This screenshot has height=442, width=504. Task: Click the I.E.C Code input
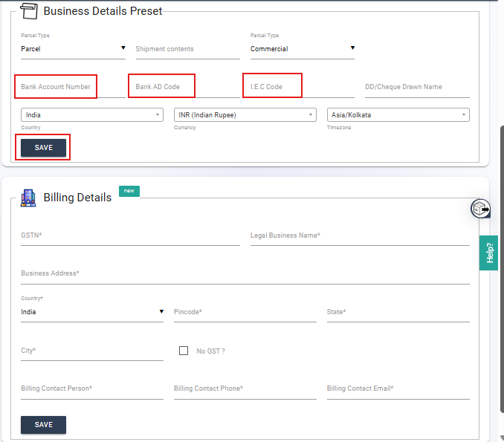tap(303, 87)
